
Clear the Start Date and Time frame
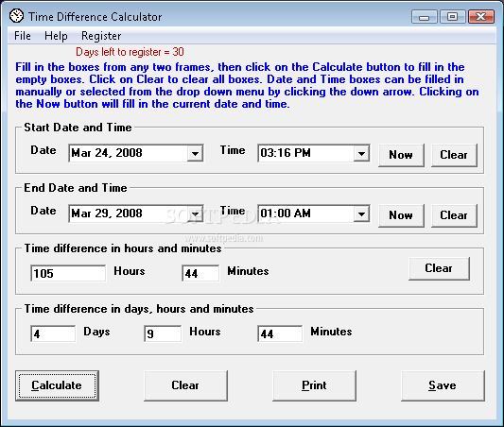454,155
